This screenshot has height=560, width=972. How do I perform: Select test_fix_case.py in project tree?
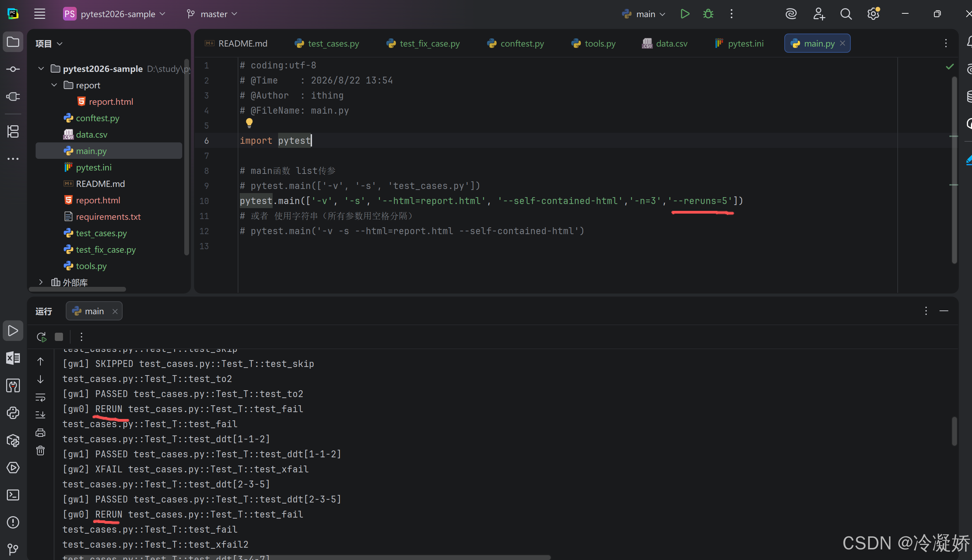point(100,249)
